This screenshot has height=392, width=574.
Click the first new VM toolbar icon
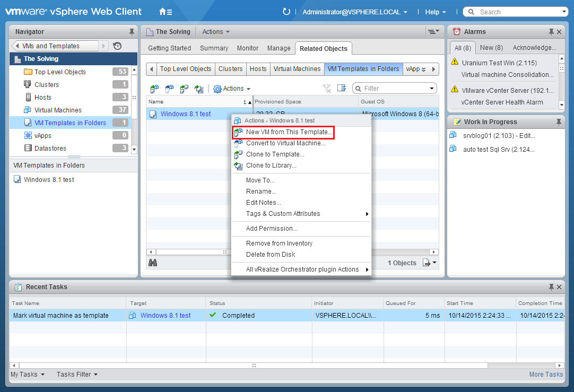click(x=154, y=89)
